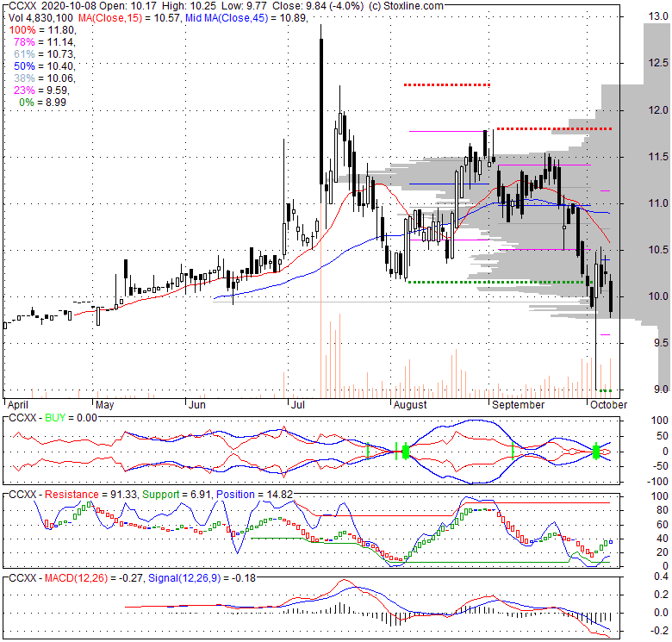Click the 12.0 price axis label
The height and width of the screenshot is (642, 672).
click(x=658, y=110)
